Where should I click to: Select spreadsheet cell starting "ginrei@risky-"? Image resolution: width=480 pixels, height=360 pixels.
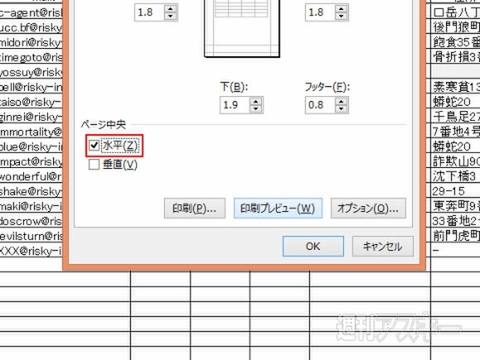point(31,117)
